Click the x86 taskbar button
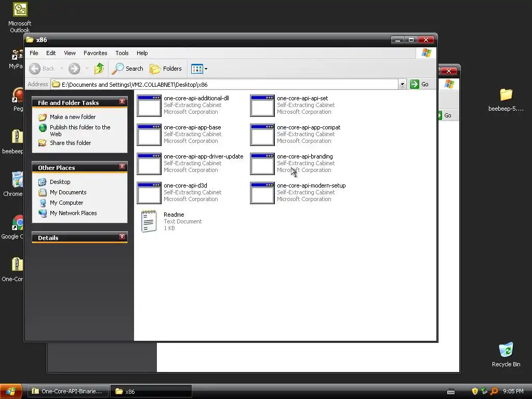The height and width of the screenshot is (399, 532). click(151, 391)
